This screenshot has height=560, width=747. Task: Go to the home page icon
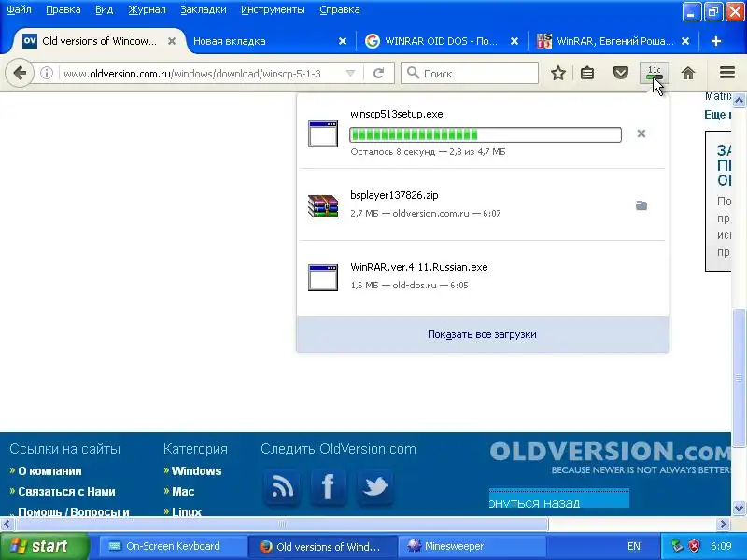point(688,74)
